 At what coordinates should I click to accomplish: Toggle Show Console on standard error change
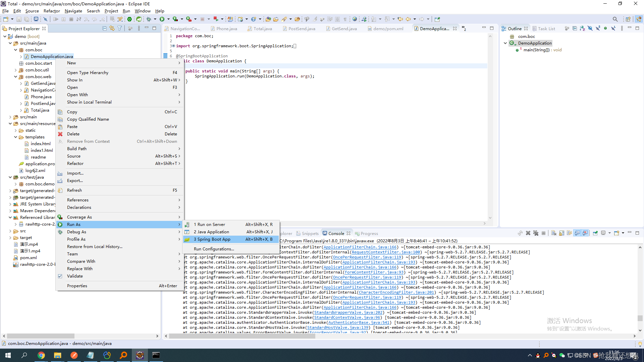click(x=585, y=233)
